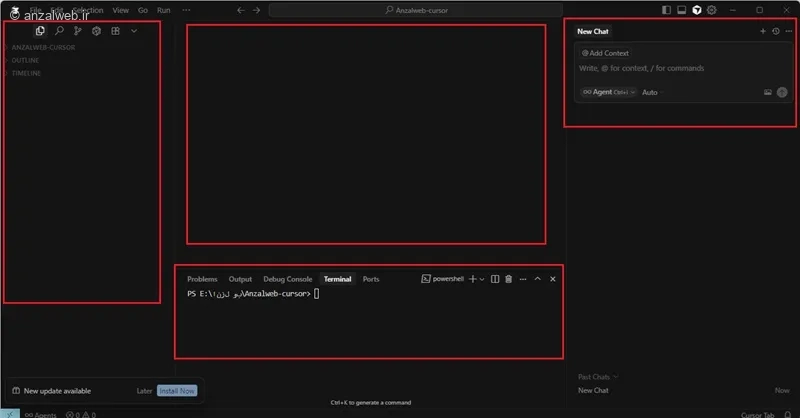
Task: Open the grid-shaped view icon in sidebar
Action: click(x=115, y=31)
